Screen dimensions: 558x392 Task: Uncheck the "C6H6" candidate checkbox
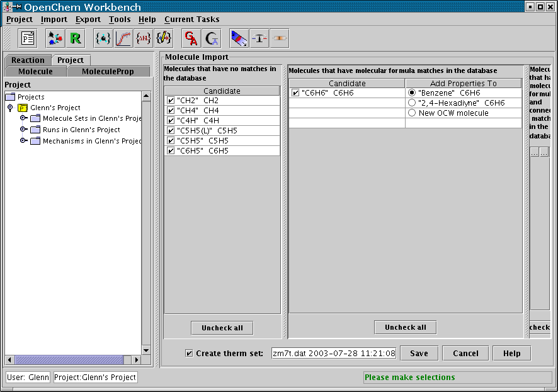295,93
